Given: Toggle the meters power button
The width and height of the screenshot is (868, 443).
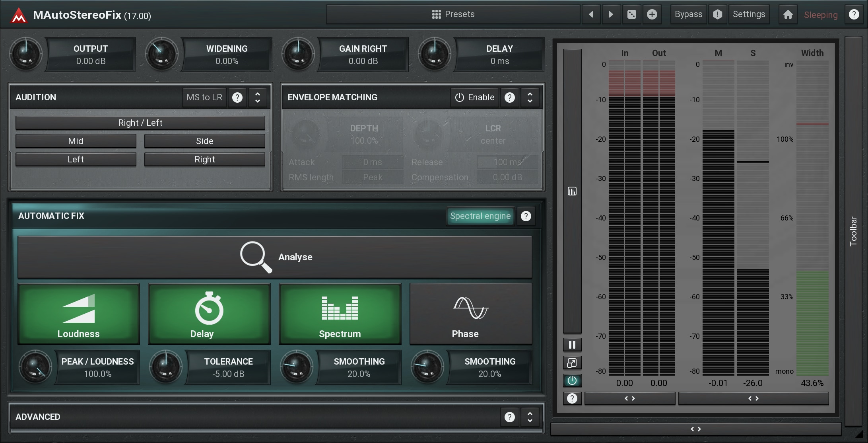Looking at the screenshot, I should click(572, 381).
